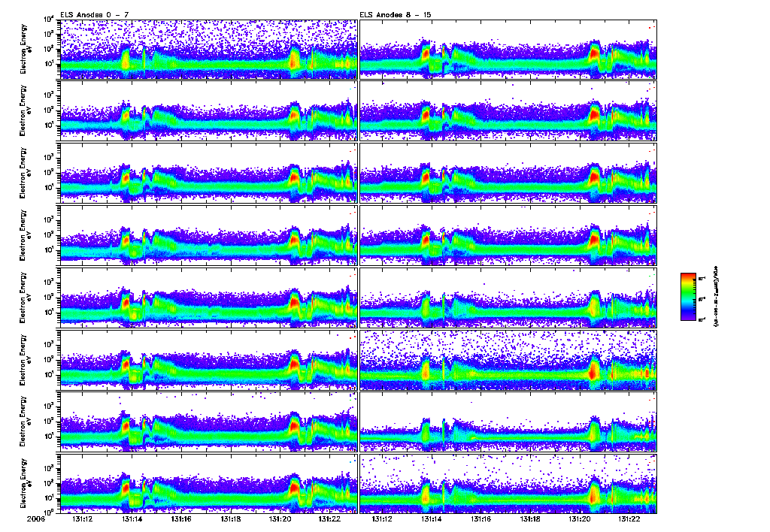Click "131:18" tick under left column

click(230, 518)
